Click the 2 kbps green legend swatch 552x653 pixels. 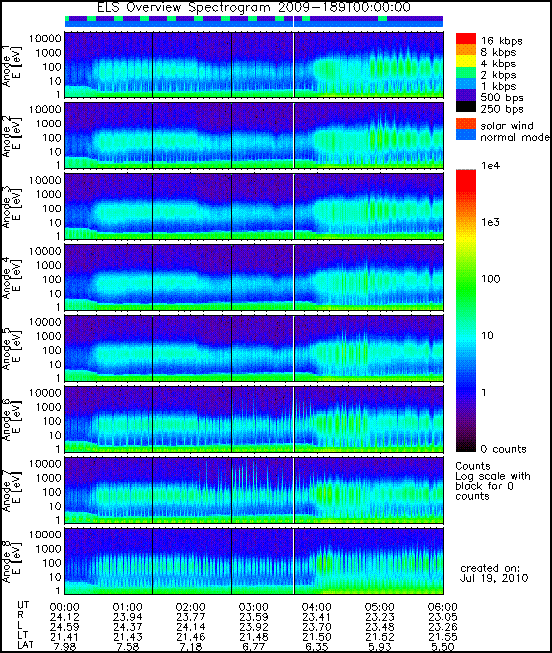click(x=466, y=72)
